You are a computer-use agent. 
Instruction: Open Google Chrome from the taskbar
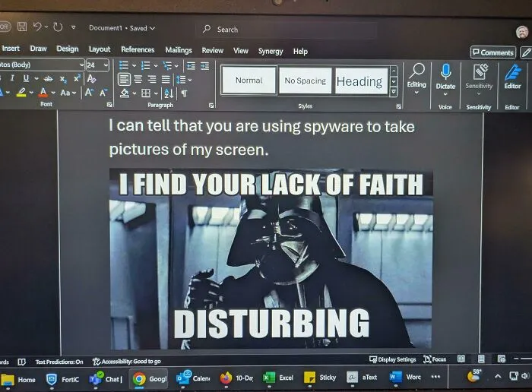[150, 378]
